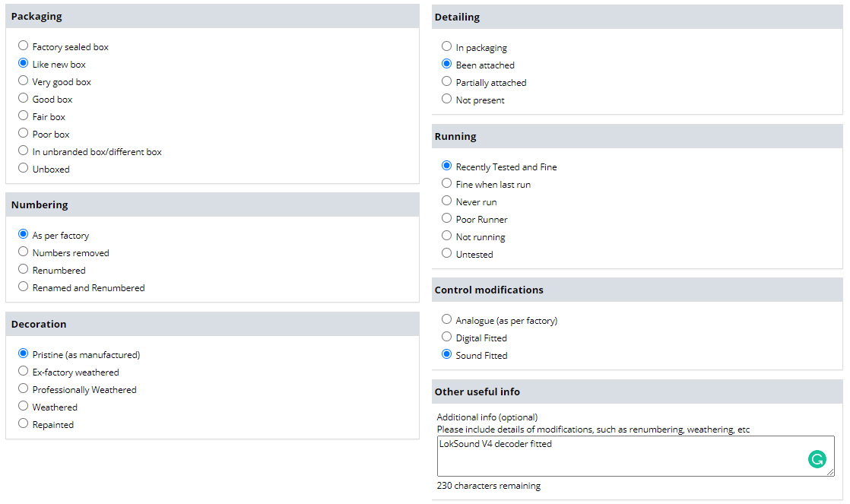The height and width of the screenshot is (504, 850).
Task: Choose Fine when last run
Action: pos(447,184)
